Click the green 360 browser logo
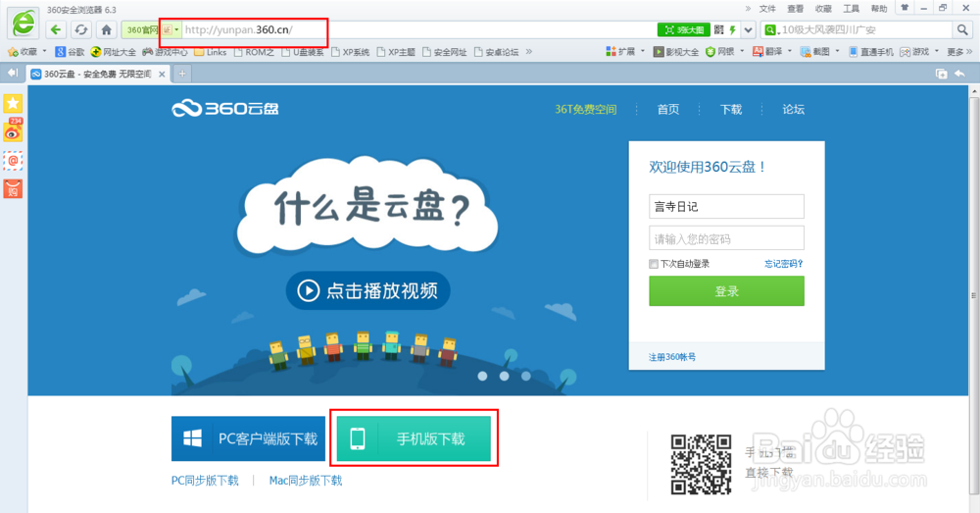Image resolution: width=980 pixels, height=513 pixels. point(24,24)
